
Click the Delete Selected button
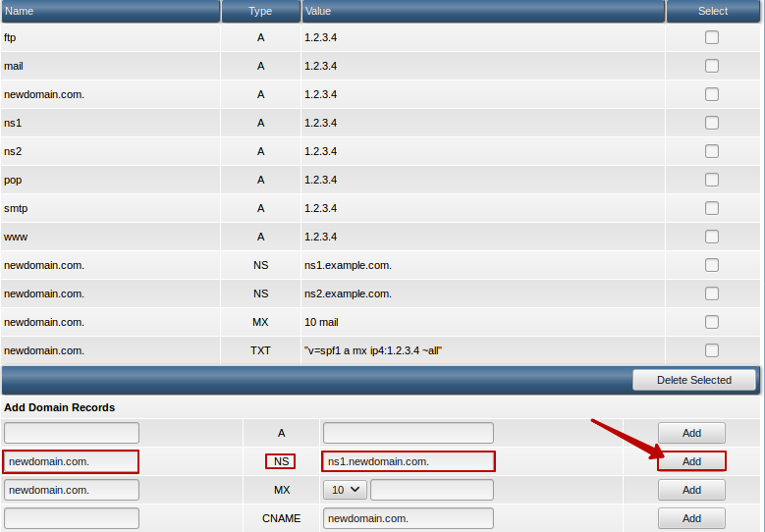pyautogui.click(x=694, y=380)
